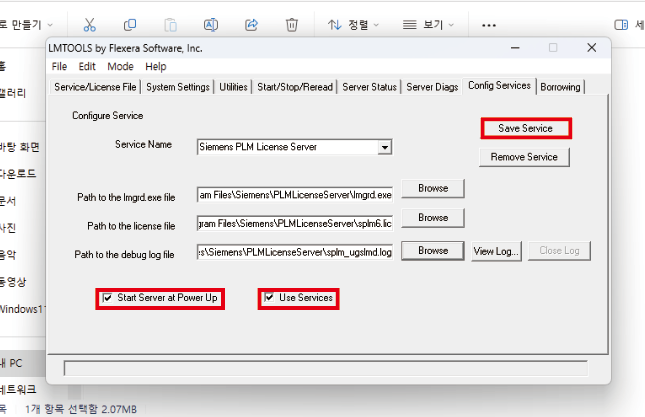Viewport: 645px width, 417px height.
Task: Expand the Service Name dropdown arrow
Action: click(385, 147)
